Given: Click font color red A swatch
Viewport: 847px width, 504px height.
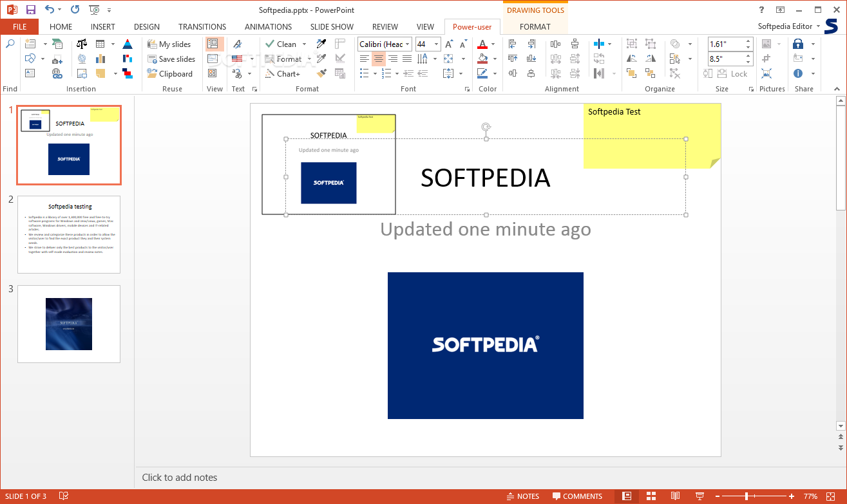Looking at the screenshot, I should (x=482, y=44).
